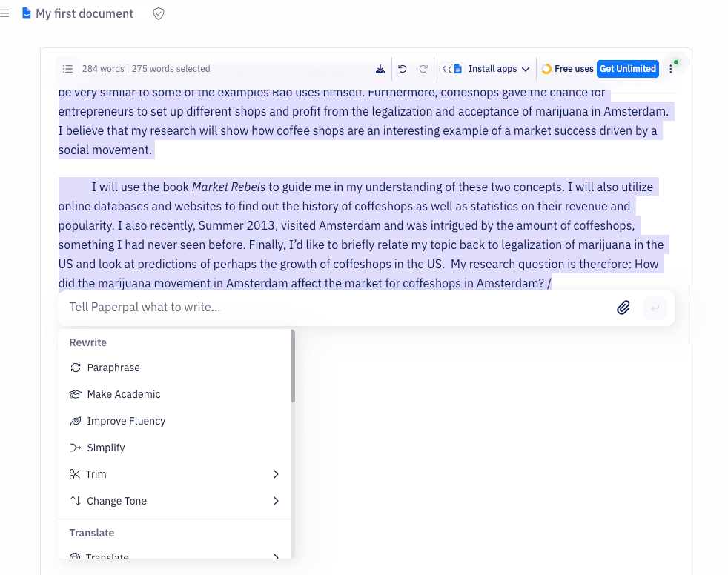The image size is (728, 575).
Task: Attach a file with the paperclip icon
Action: click(623, 307)
